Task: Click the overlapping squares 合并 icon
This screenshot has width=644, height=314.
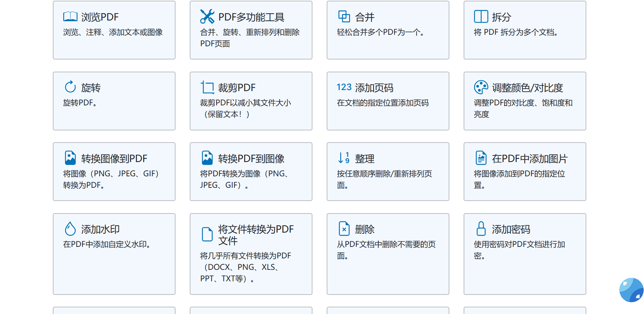Action: coord(344,16)
